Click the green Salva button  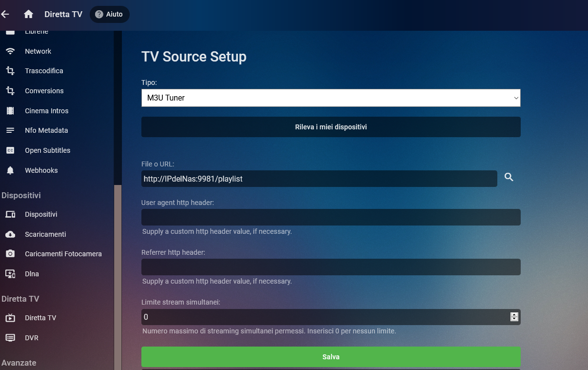coord(331,357)
